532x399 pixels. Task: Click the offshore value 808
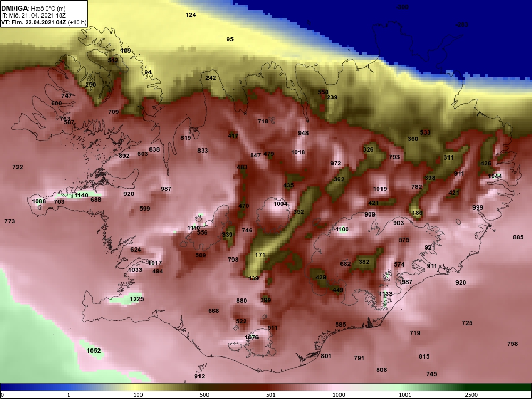[x=381, y=370]
